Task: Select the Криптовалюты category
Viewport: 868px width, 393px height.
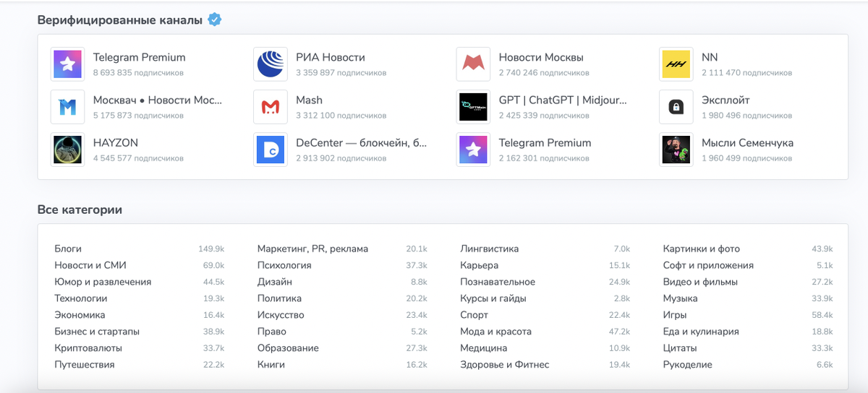Action: pyautogui.click(x=88, y=348)
